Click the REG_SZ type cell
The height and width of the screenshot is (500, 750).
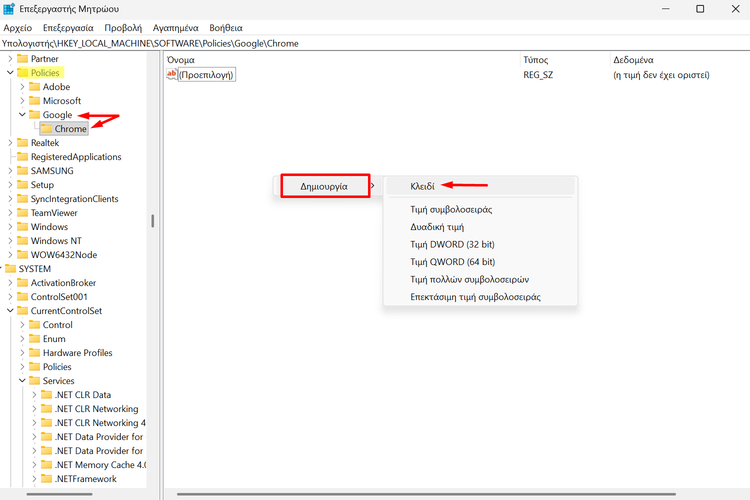click(x=538, y=75)
